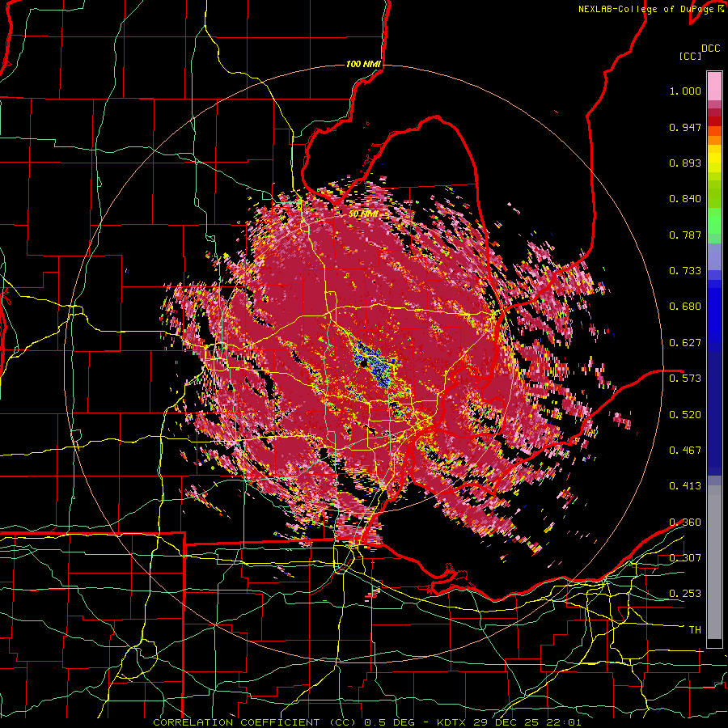Click the 1.000 scale value
This screenshot has height=728, width=728.
pos(685,91)
